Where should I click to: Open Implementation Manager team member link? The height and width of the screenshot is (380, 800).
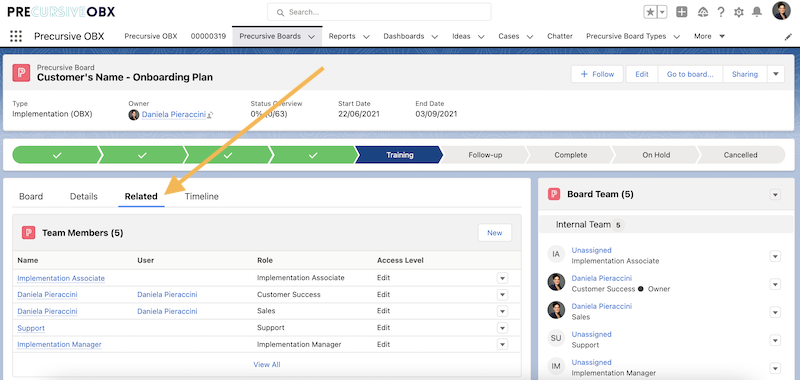pyautogui.click(x=59, y=344)
